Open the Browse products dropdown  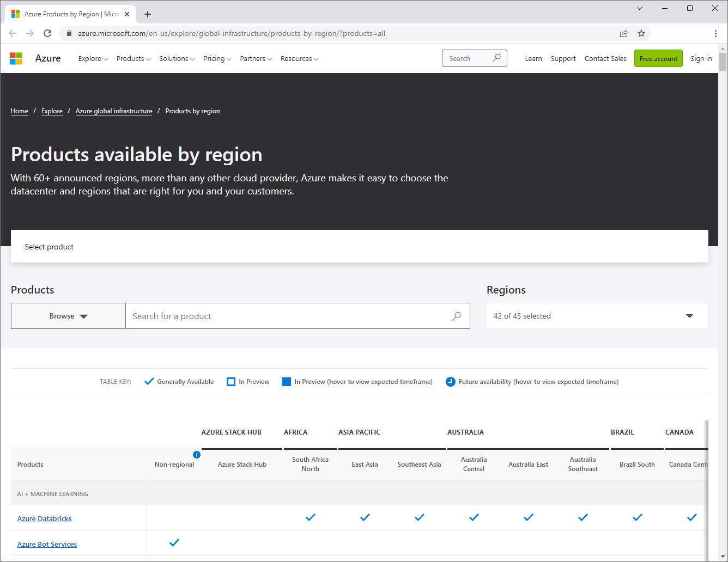point(68,316)
